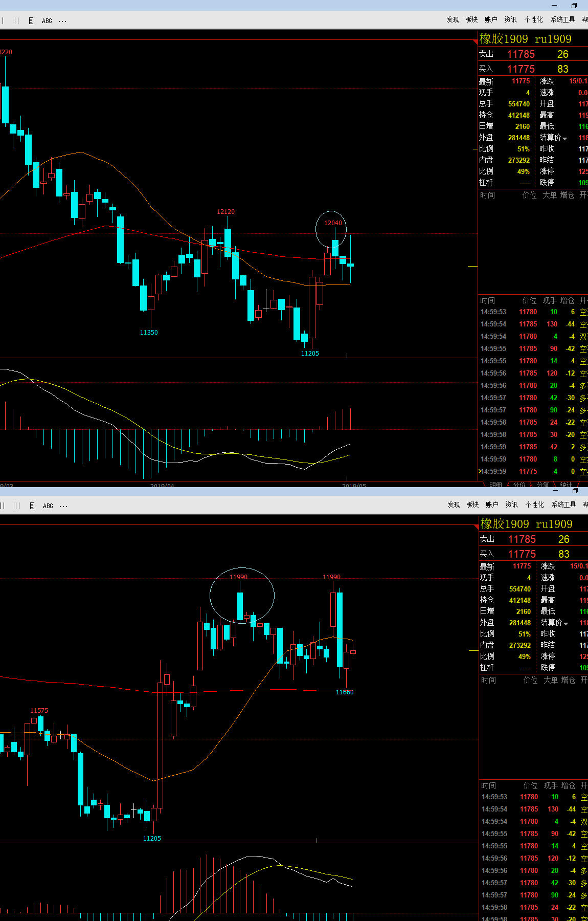Expand the 结算价 dropdown in upper quote panel
This screenshot has width=588, height=921.
point(564,138)
